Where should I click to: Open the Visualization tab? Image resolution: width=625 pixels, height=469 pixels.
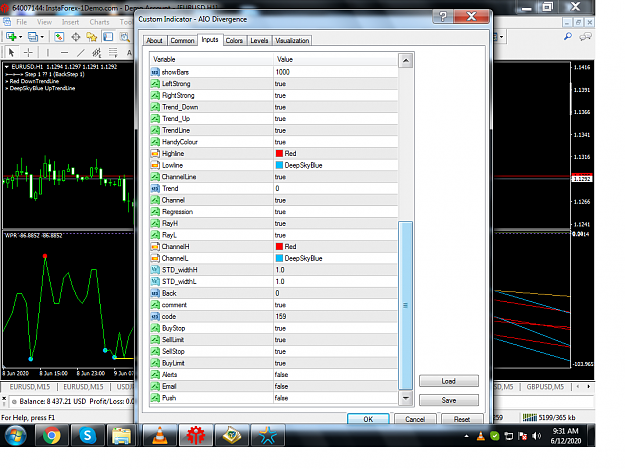[x=292, y=40]
